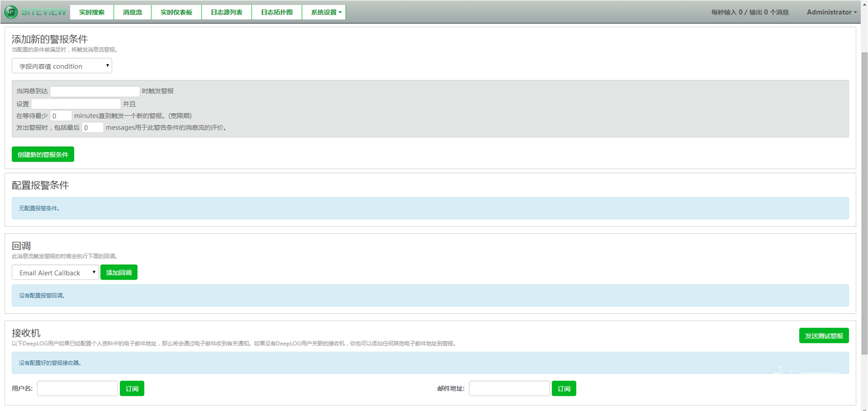The image size is (868, 411).
Task: Click 订阅 button next to 用户名 field
Action: point(132,388)
